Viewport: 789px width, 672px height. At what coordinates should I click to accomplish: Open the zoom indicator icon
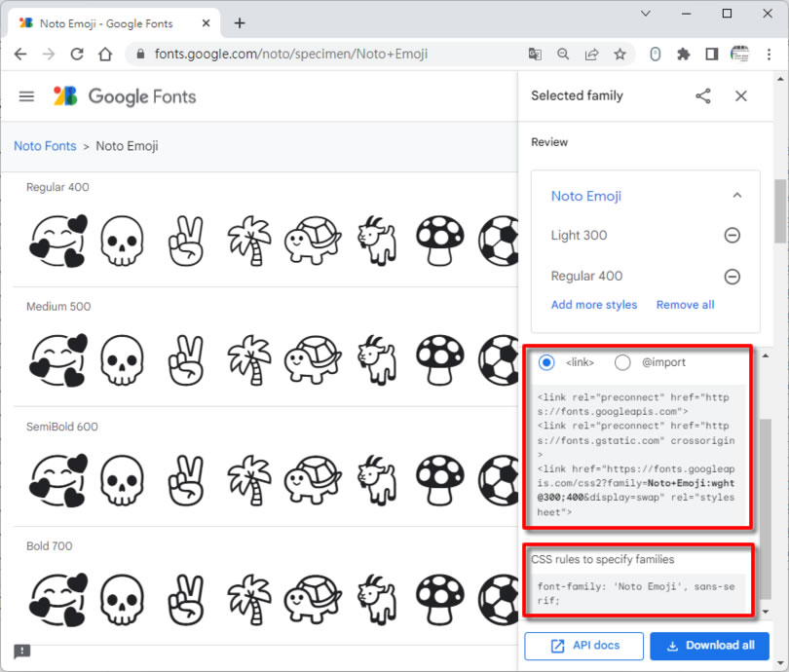coord(563,54)
